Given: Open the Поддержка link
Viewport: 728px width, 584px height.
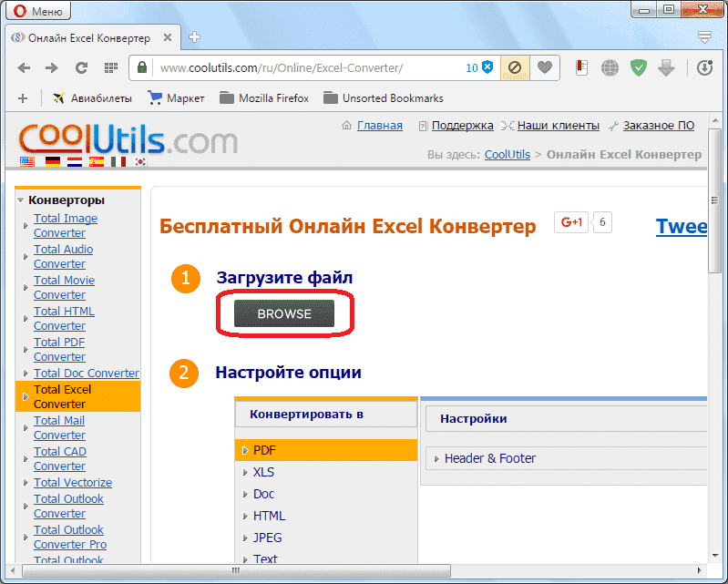Looking at the screenshot, I should (x=463, y=126).
